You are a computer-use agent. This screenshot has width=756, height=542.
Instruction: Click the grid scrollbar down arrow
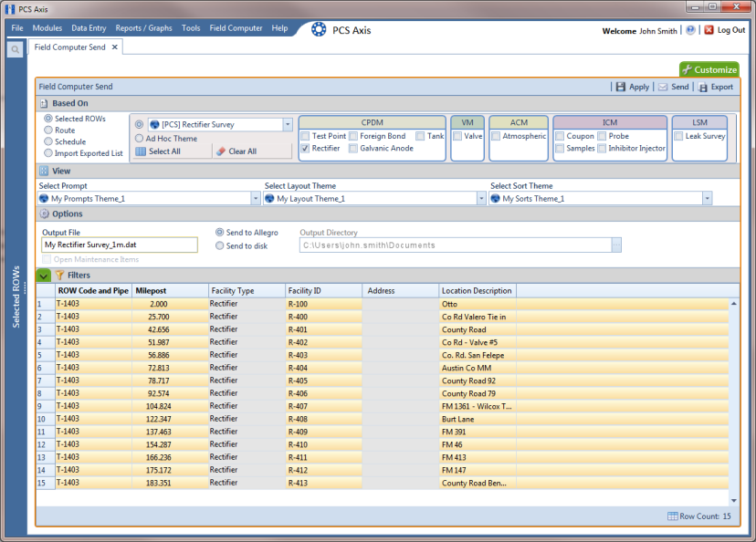pyautogui.click(x=734, y=501)
